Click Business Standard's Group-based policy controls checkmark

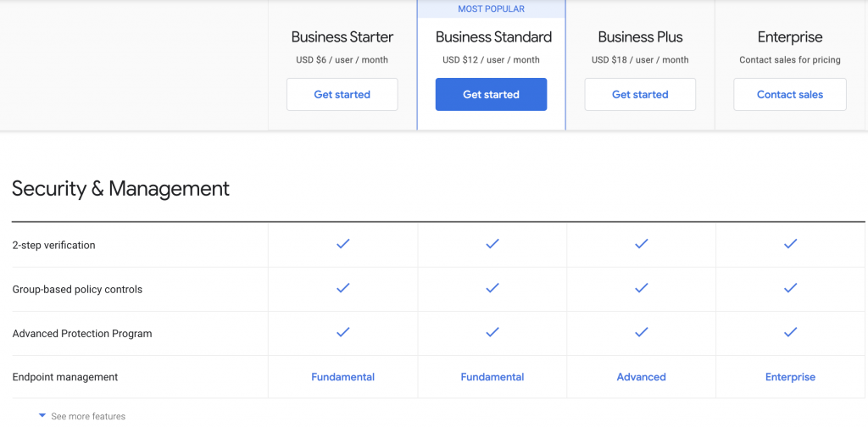(492, 287)
